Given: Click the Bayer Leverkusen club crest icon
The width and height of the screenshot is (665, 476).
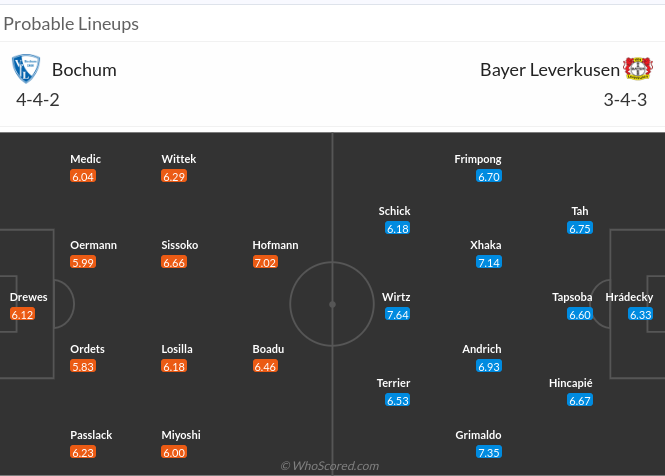Looking at the screenshot, I should [x=638, y=69].
